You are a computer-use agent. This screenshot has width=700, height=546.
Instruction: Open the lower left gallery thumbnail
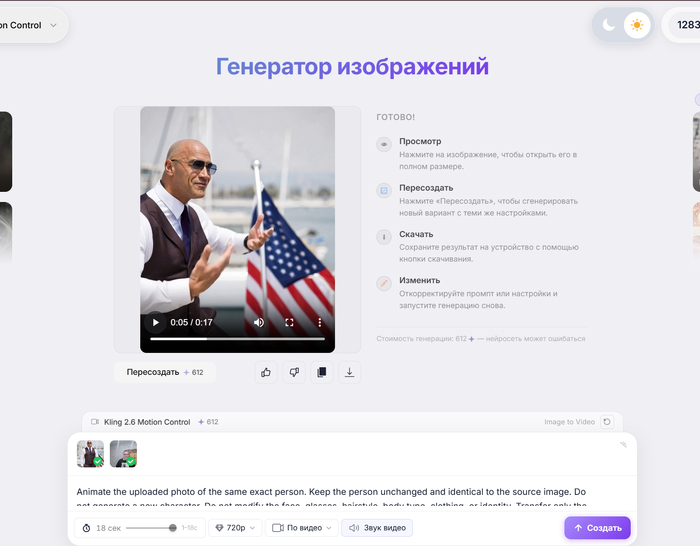coord(6,233)
